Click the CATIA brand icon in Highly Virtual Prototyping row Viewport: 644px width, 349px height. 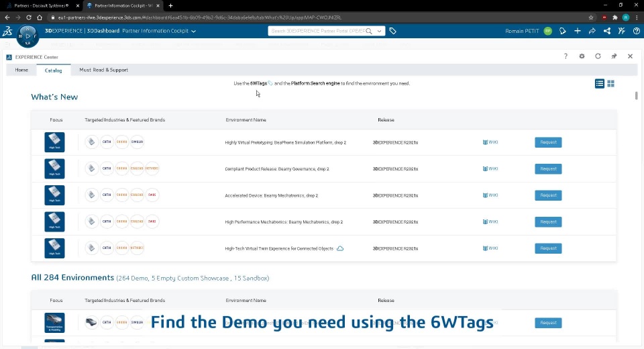pyautogui.click(x=107, y=142)
